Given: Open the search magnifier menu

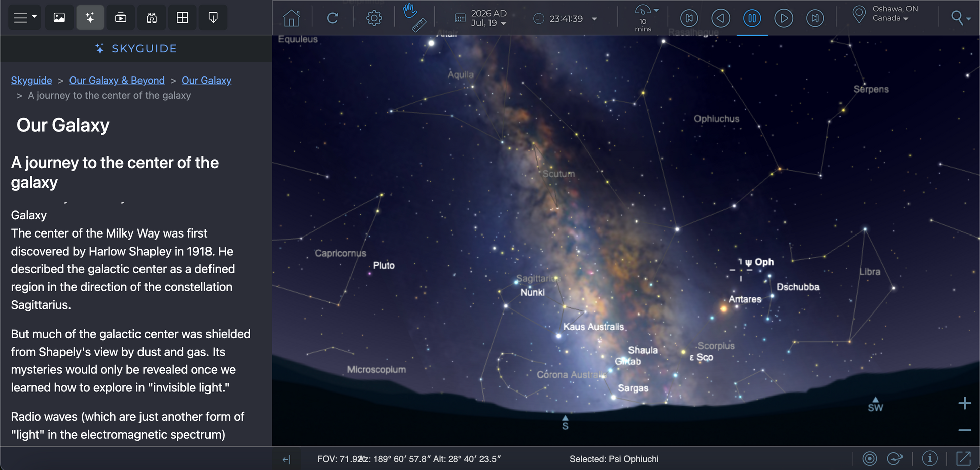Looking at the screenshot, I should point(960,18).
